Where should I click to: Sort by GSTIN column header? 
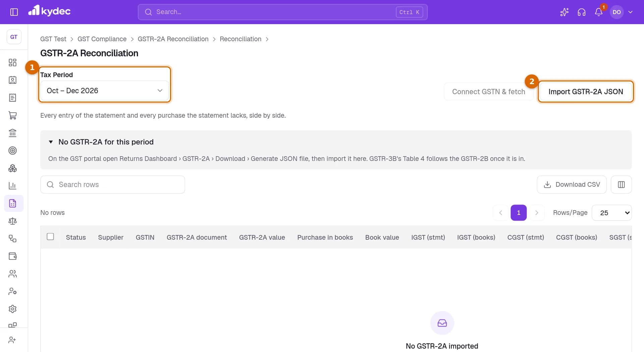tap(145, 238)
